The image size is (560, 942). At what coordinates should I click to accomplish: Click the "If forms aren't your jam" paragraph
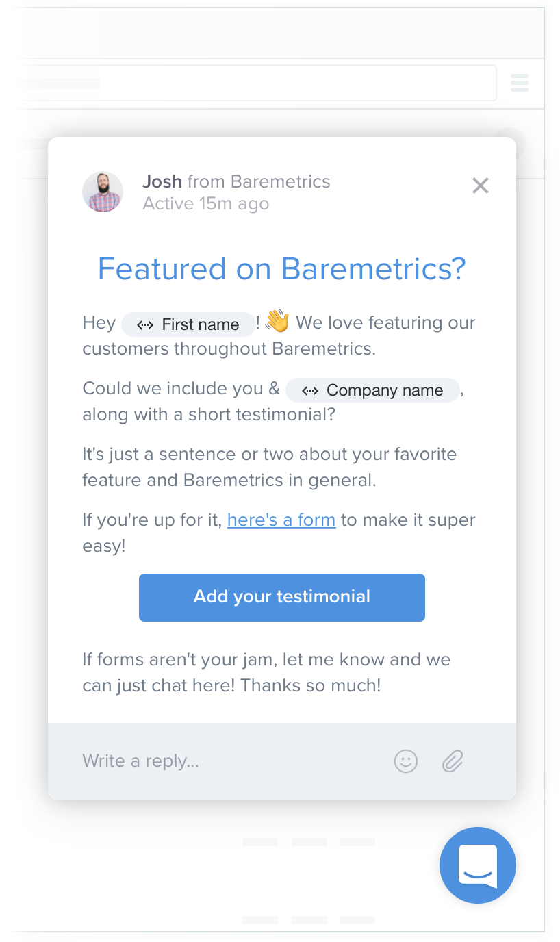coord(266,672)
